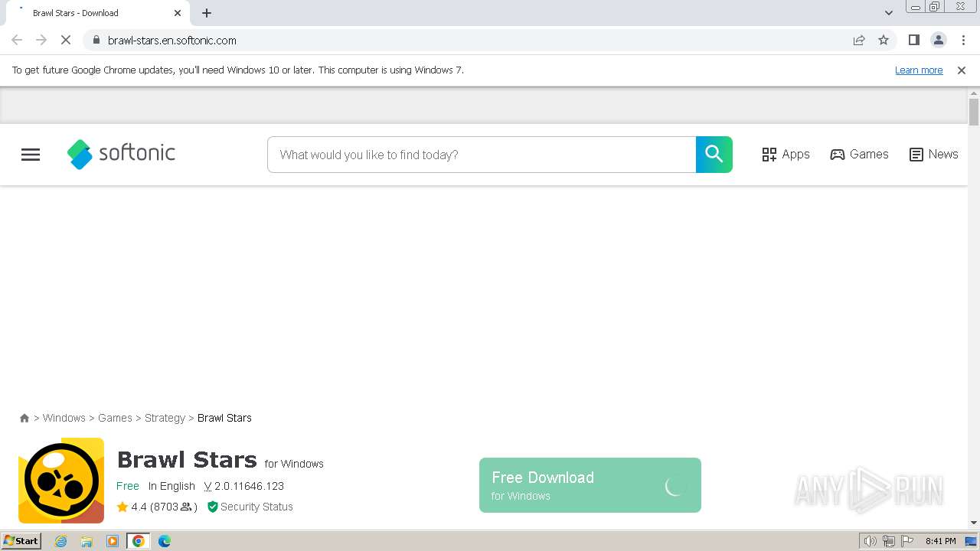The image size is (980, 551).
Task: Open the Games breadcrumb link
Action: pyautogui.click(x=115, y=418)
